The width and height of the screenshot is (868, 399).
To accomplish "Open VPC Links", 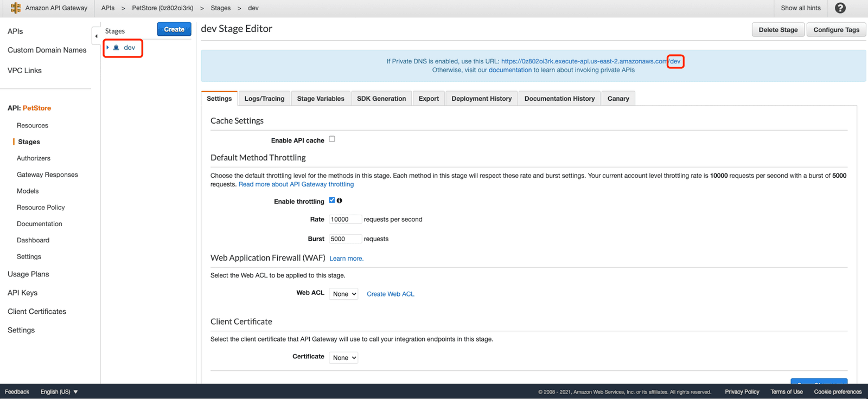I will [x=24, y=70].
